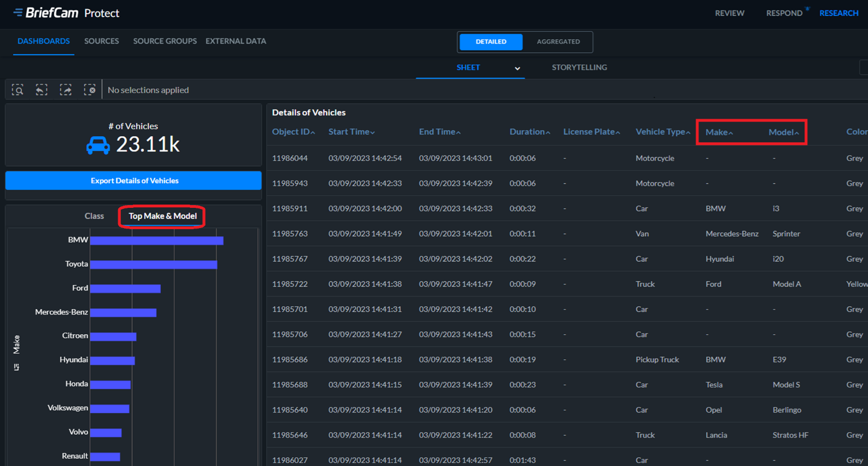Sort table by Vehicle Type column
This screenshot has width=868, height=466.
(663, 132)
